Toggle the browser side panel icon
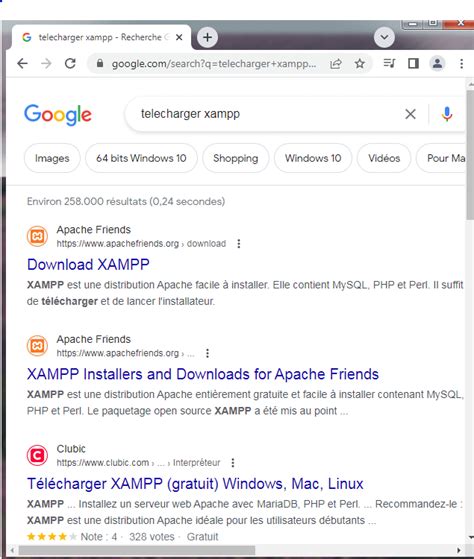 pos(413,63)
